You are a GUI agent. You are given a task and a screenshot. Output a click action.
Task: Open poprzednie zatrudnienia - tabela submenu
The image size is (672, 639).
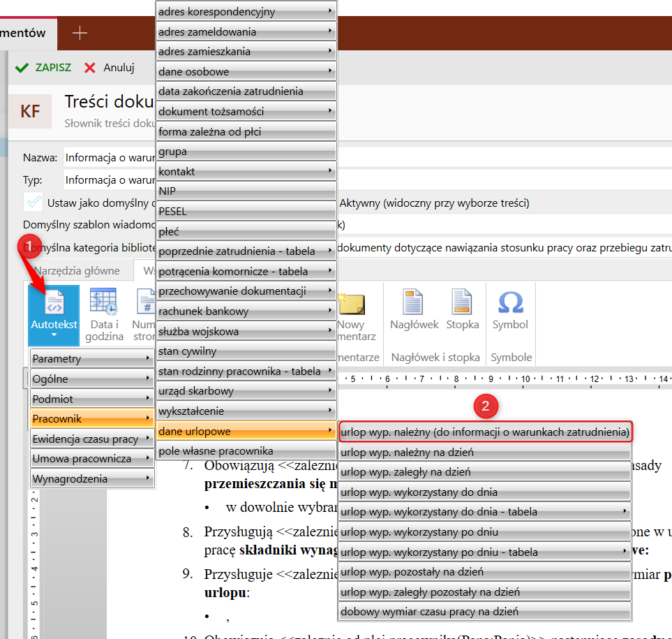[x=246, y=251]
